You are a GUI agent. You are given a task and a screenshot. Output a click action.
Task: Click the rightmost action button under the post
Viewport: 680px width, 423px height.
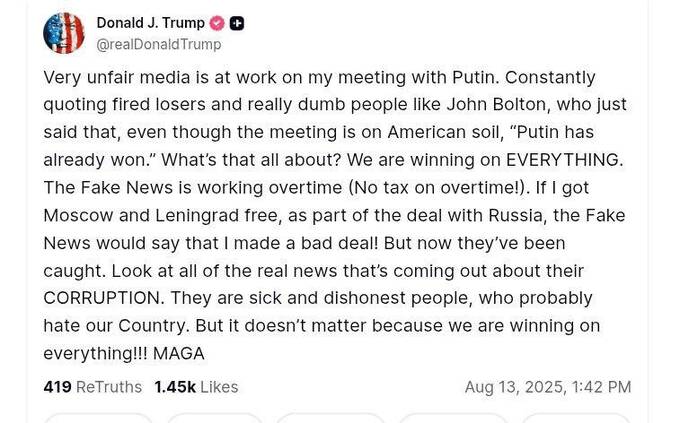(575, 418)
